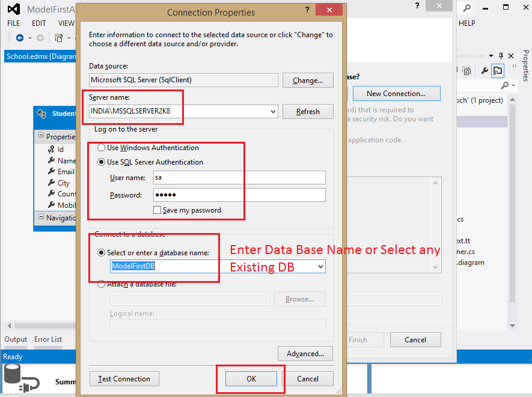Click the Data source text field
Image resolution: width=532 pixels, height=397 pixels.
point(183,80)
